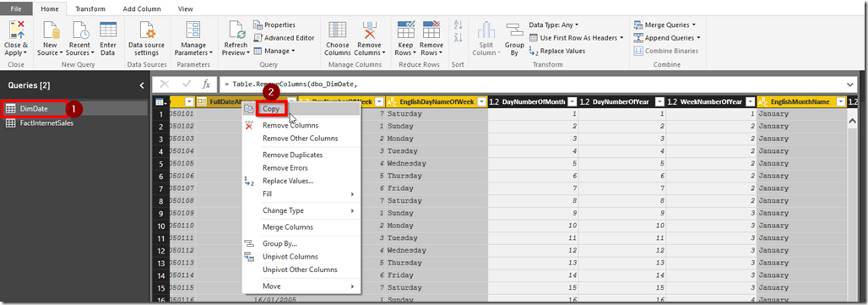
Task: Collapse the Queries pane with the chevron
Action: (x=142, y=85)
